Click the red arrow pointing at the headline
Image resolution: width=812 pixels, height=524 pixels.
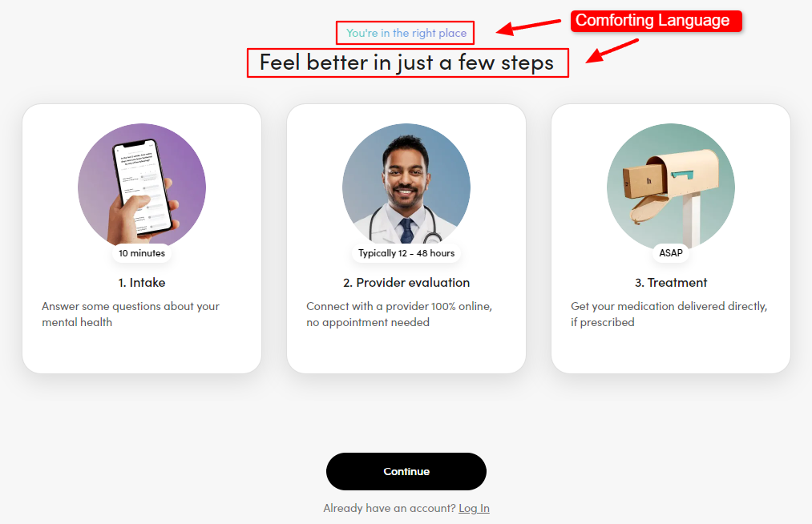coord(612,50)
